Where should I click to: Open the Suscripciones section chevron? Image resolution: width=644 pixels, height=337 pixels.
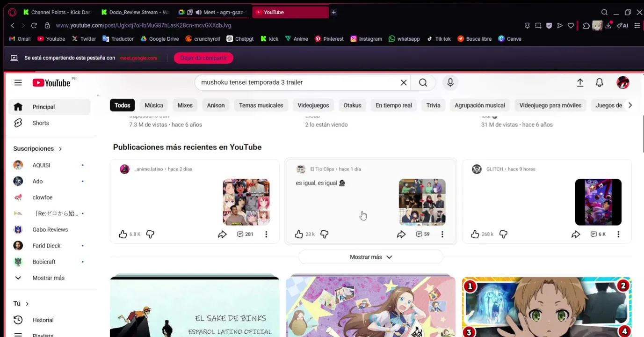point(60,149)
